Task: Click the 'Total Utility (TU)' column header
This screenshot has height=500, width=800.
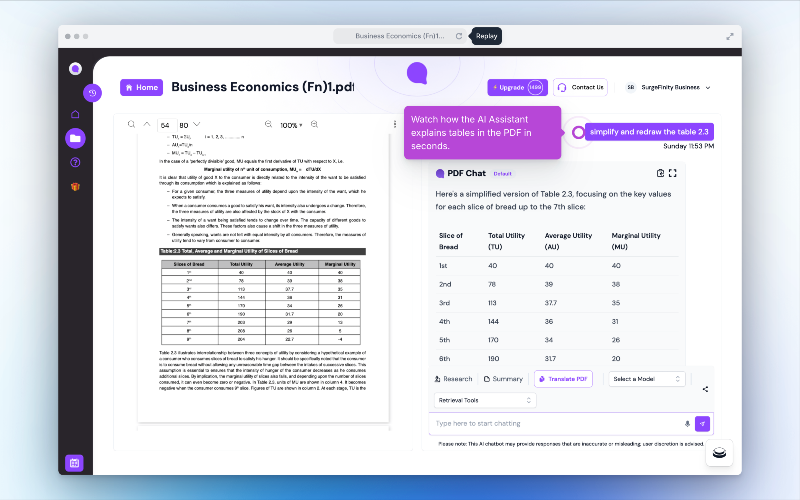Action: click(x=506, y=241)
